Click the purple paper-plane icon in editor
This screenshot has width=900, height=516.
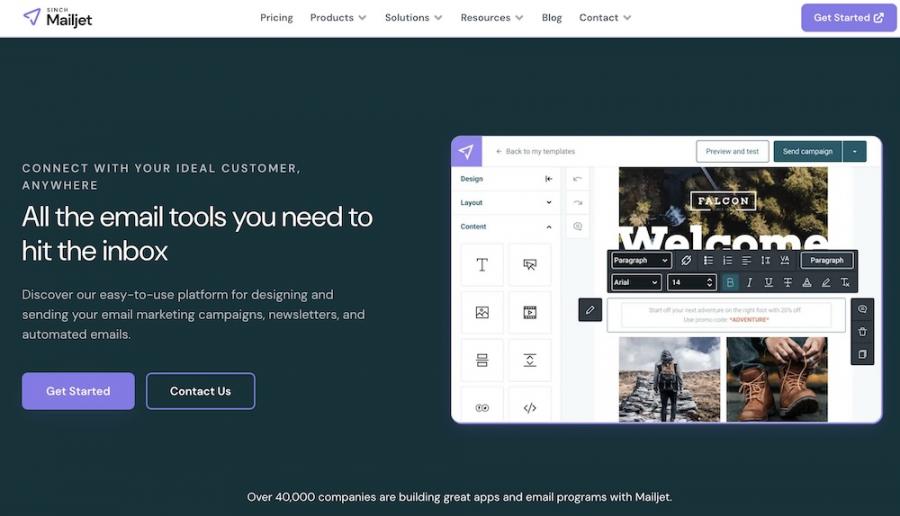pos(467,152)
